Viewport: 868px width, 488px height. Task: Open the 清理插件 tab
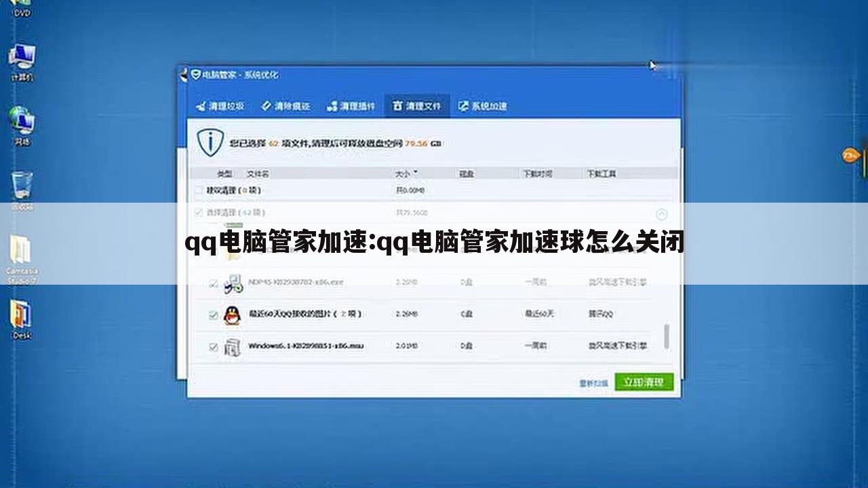(351, 106)
